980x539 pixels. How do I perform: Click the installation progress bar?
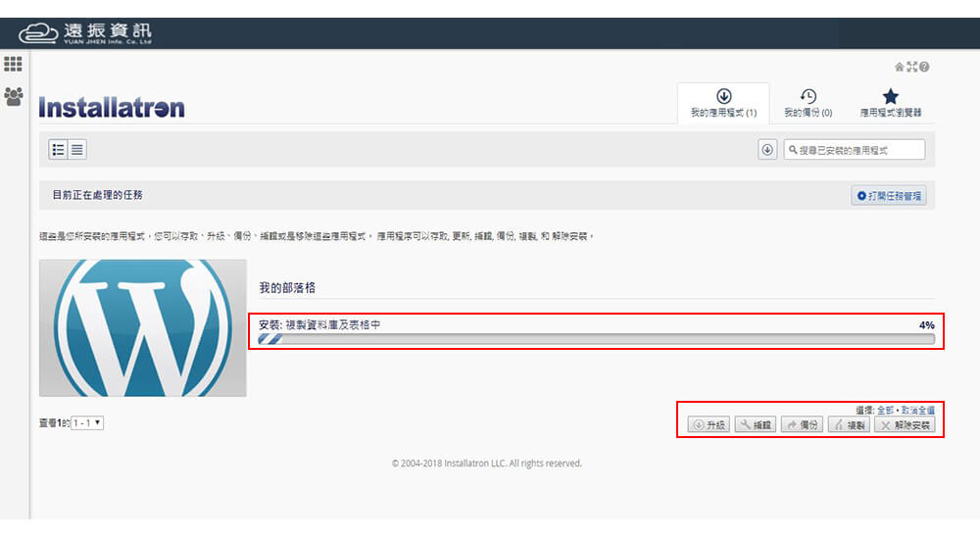(596, 339)
